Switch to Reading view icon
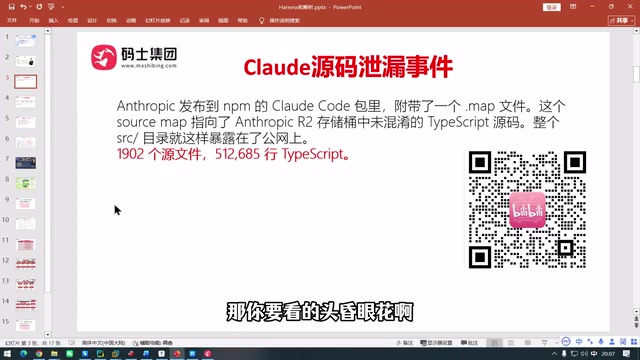The width and height of the screenshot is (640, 360). [528, 343]
